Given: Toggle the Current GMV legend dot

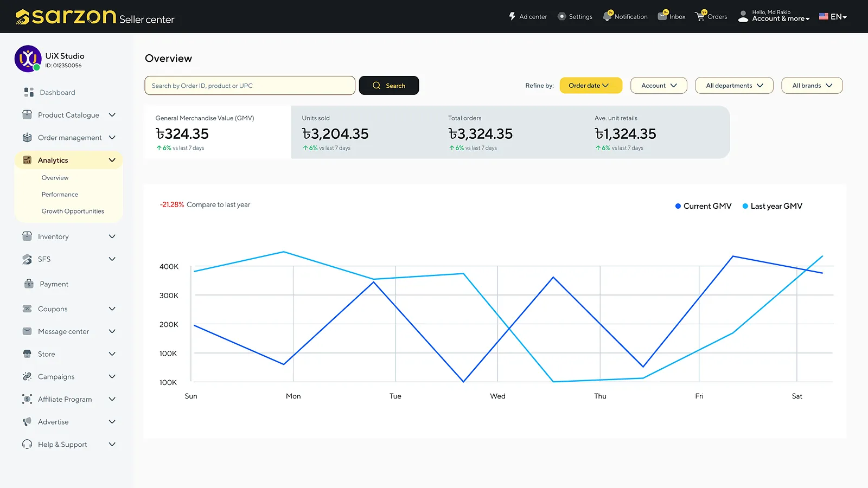Looking at the screenshot, I should 678,206.
